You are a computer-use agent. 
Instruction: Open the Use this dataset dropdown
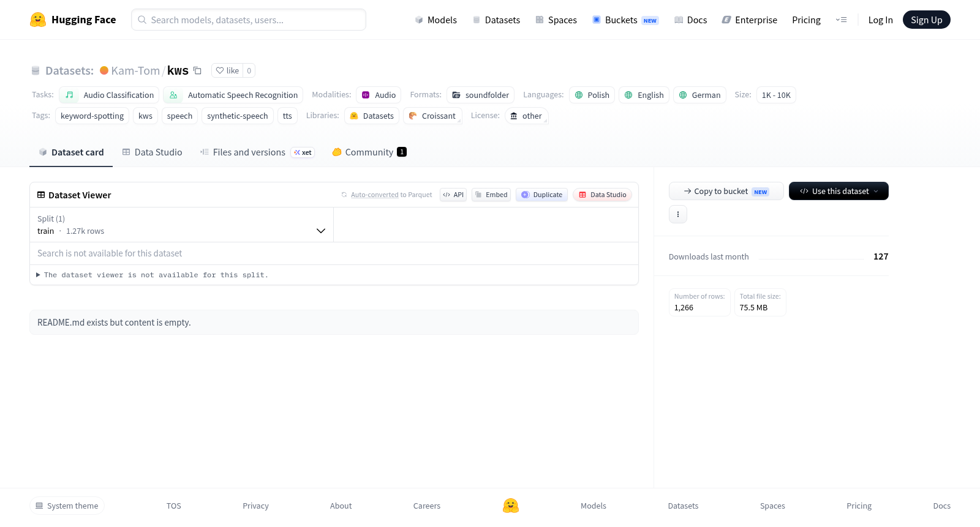(x=839, y=191)
